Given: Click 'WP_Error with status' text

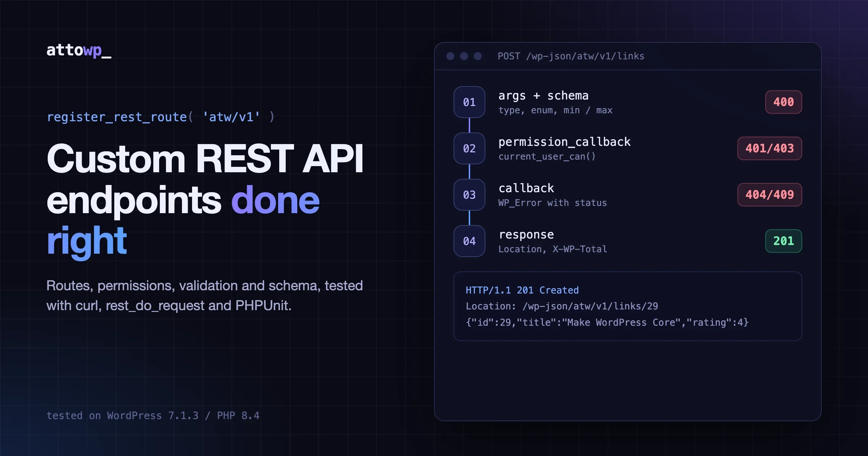Looking at the screenshot, I should pos(553,203).
